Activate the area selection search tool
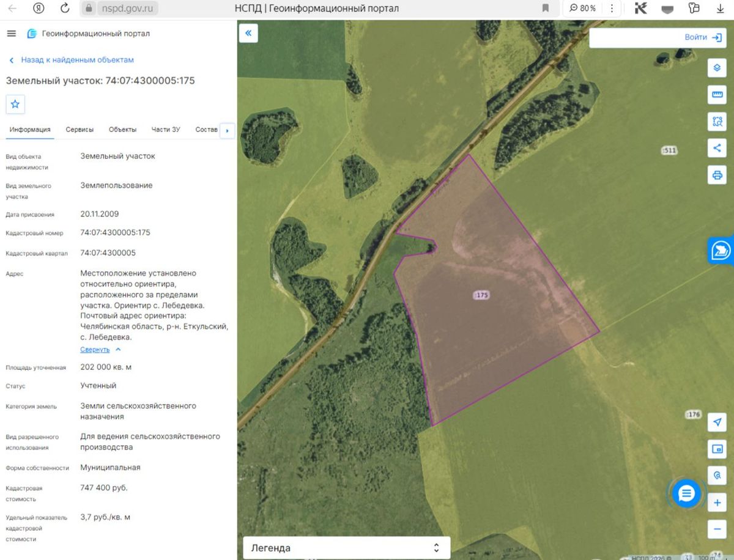The image size is (734, 560). click(x=717, y=121)
